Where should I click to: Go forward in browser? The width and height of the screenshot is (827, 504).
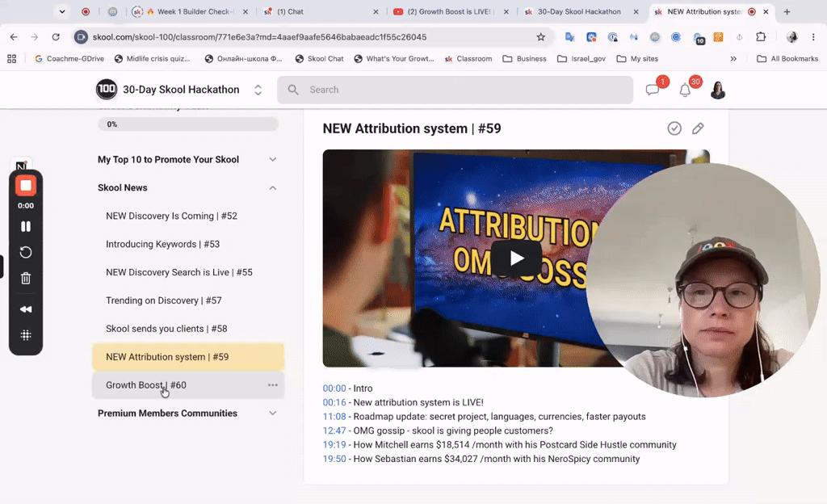pyautogui.click(x=34, y=37)
